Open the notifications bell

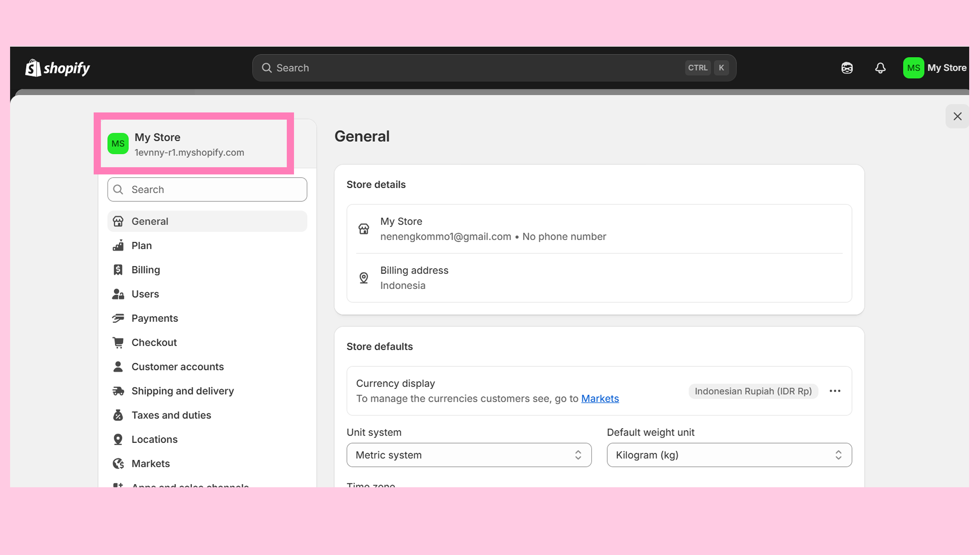(880, 68)
